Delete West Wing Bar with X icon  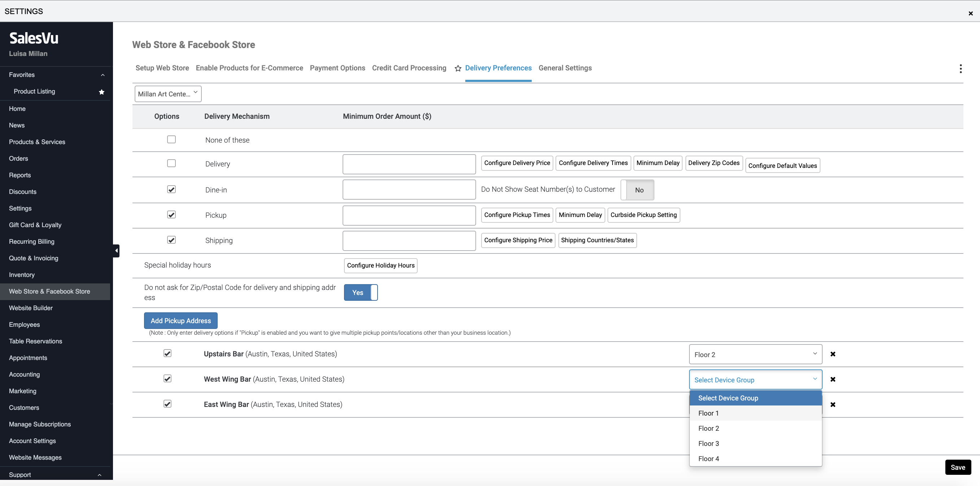[833, 379]
